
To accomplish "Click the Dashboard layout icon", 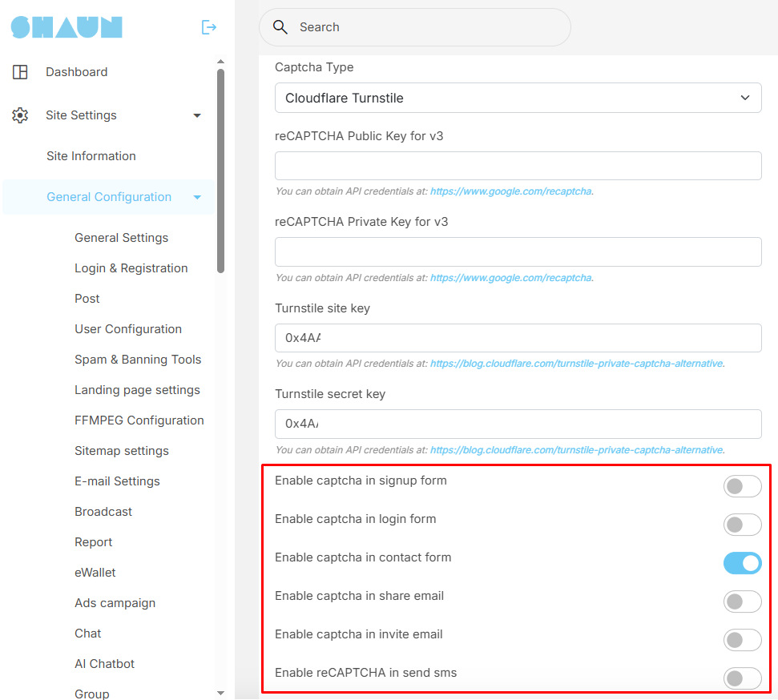I will [x=20, y=72].
